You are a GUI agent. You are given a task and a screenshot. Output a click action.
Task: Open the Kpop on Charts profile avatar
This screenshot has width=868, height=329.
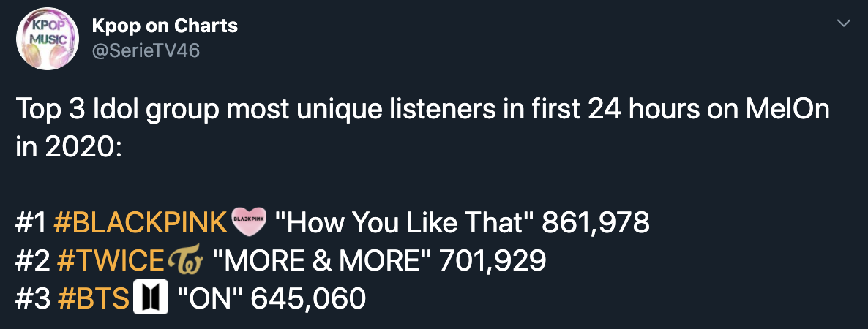click(x=48, y=39)
